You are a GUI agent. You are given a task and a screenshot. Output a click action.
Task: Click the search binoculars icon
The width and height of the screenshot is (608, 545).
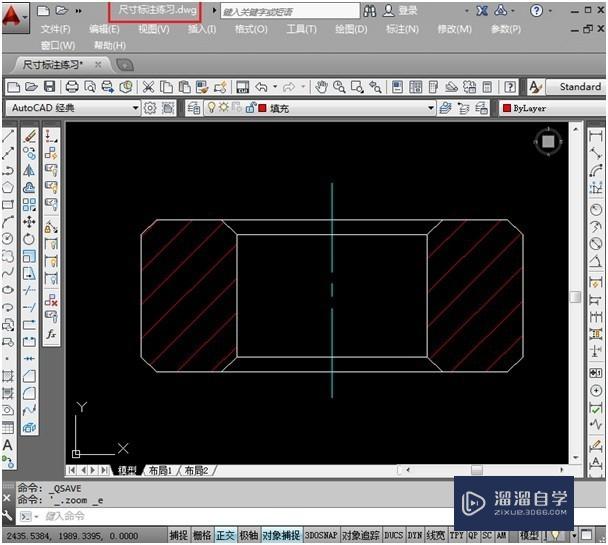pos(370,11)
